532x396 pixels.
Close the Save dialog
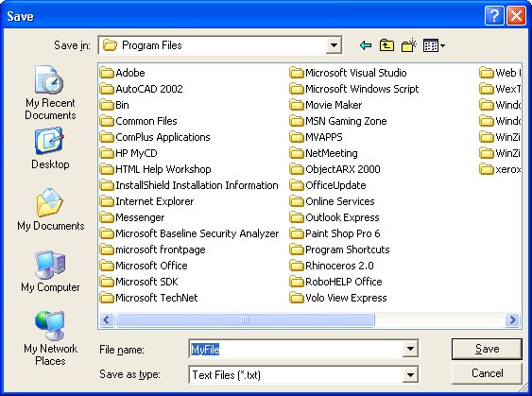tap(516, 16)
